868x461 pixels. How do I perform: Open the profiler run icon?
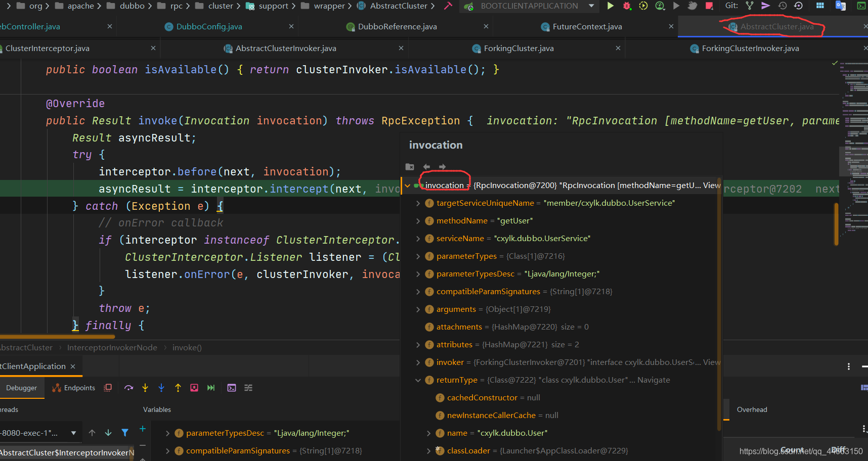[660, 6]
